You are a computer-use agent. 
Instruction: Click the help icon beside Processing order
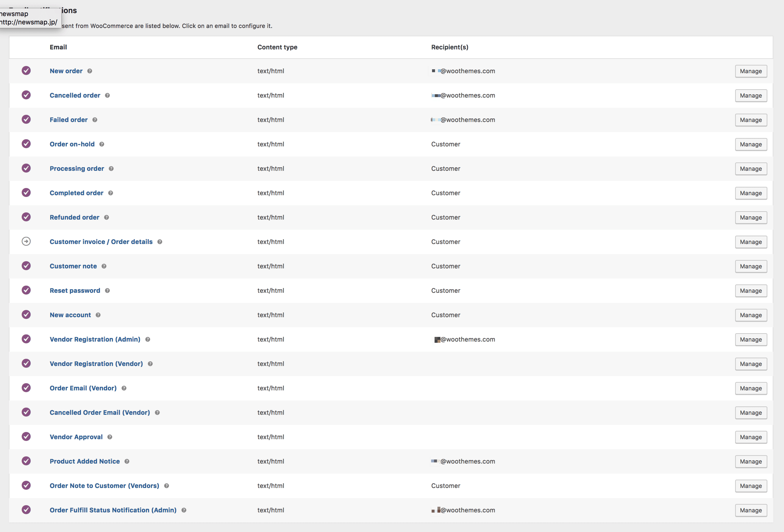pos(111,169)
